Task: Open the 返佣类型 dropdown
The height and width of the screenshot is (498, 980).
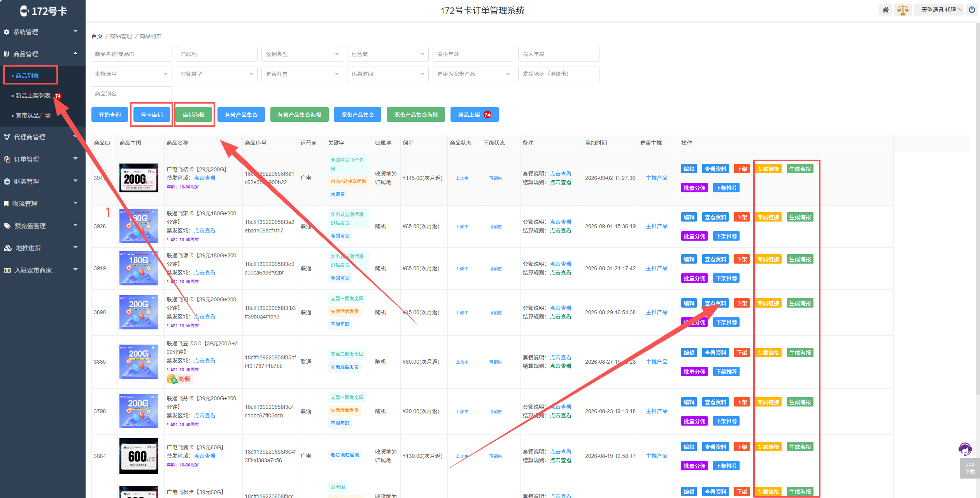Action: 302,54
